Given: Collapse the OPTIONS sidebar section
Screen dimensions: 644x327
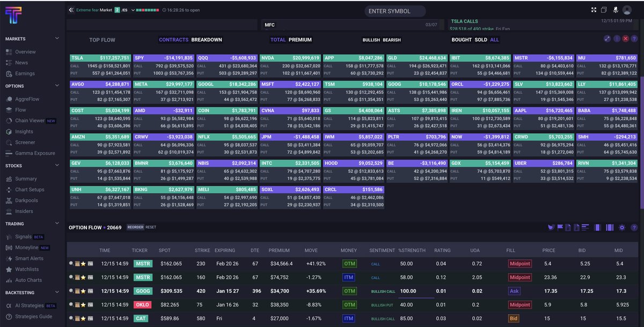Looking at the screenshot, I should click(x=57, y=86).
